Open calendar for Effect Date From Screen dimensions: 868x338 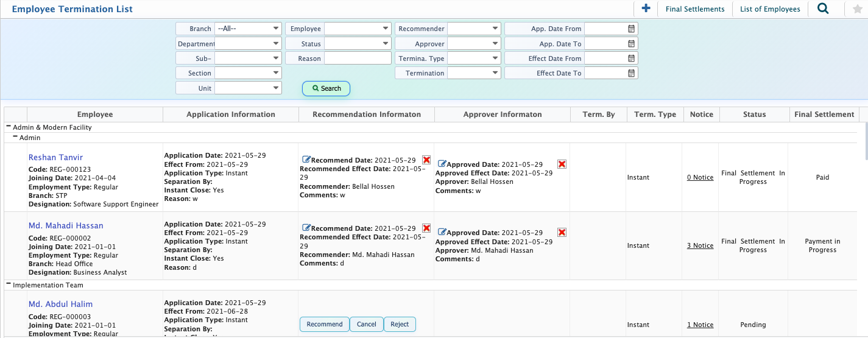pos(632,58)
